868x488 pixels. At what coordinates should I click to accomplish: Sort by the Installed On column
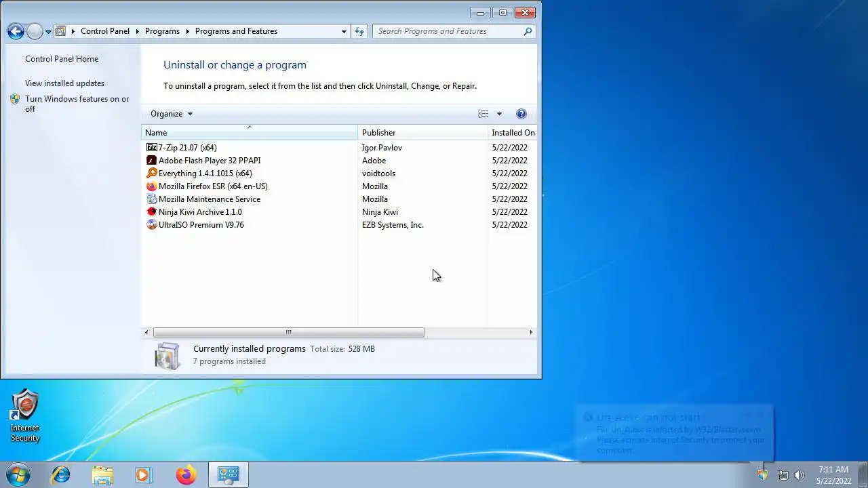click(x=513, y=132)
